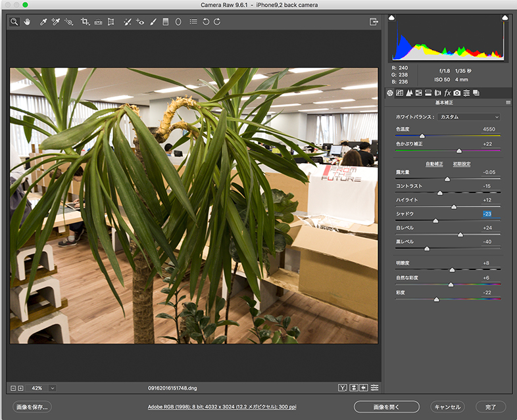Activate the Crop tool
The height and width of the screenshot is (420, 517).
click(85, 22)
